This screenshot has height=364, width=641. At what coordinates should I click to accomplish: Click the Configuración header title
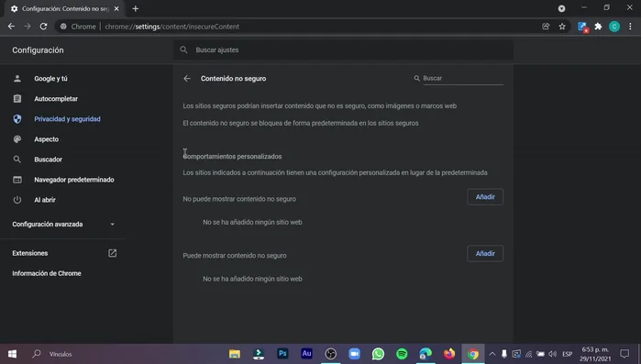click(x=38, y=50)
